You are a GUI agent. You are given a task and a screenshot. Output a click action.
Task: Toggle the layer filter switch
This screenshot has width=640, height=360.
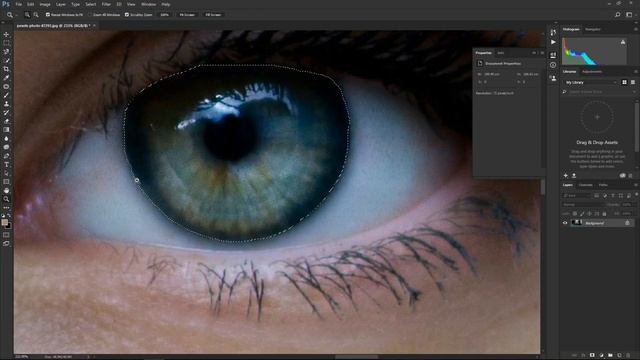[x=636, y=195]
